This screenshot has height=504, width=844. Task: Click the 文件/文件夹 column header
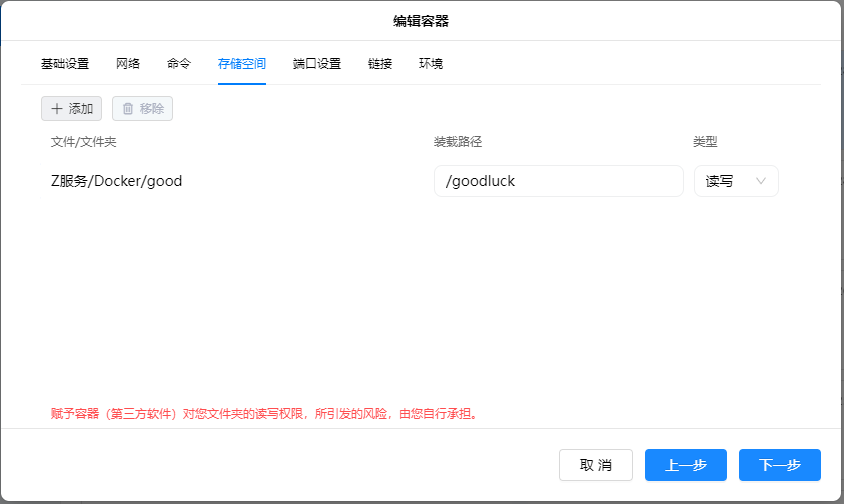pos(84,142)
